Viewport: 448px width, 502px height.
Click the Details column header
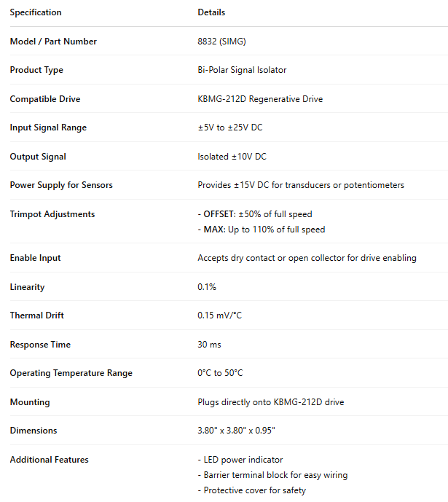[x=211, y=12]
